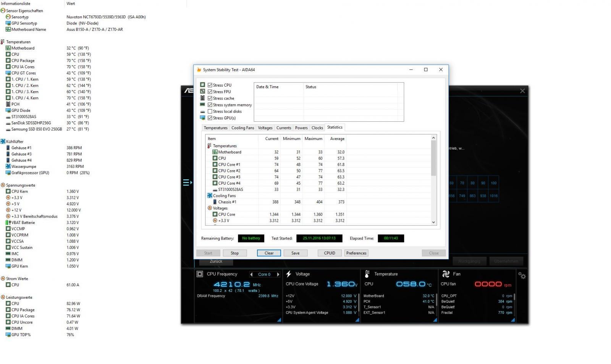Click the ASUS CPU Frequency chip icon
The width and height of the screenshot is (611, 364).
coord(200,274)
